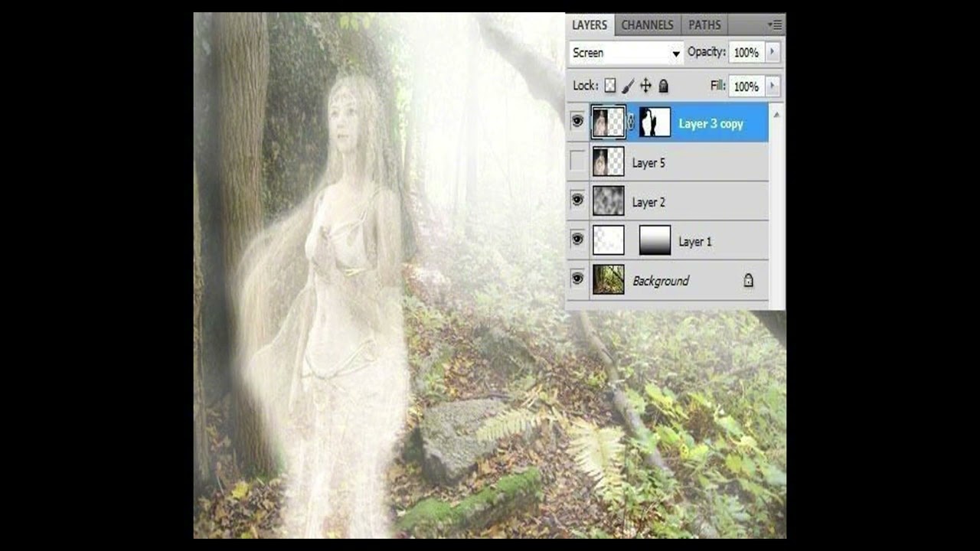Open the Fill slider arrow

coord(772,86)
